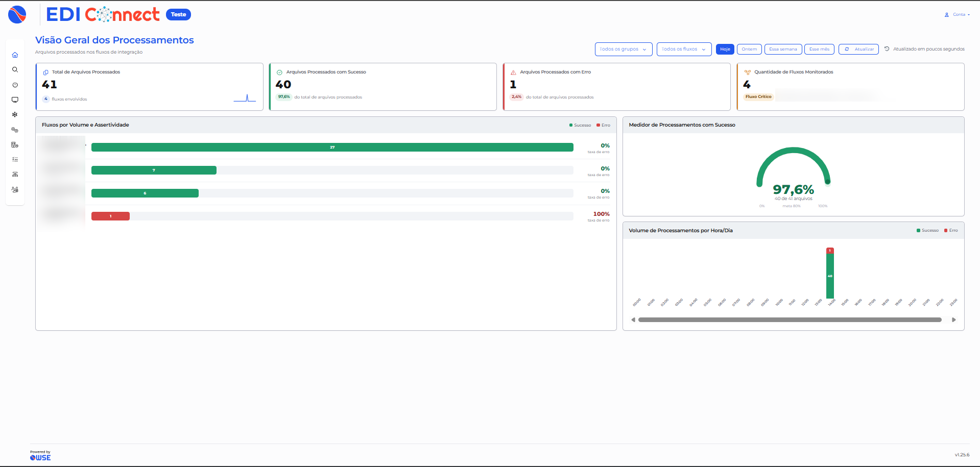980x467 pixels.
Task: Click the green bar showing 6 files
Action: click(x=145, y=193)
